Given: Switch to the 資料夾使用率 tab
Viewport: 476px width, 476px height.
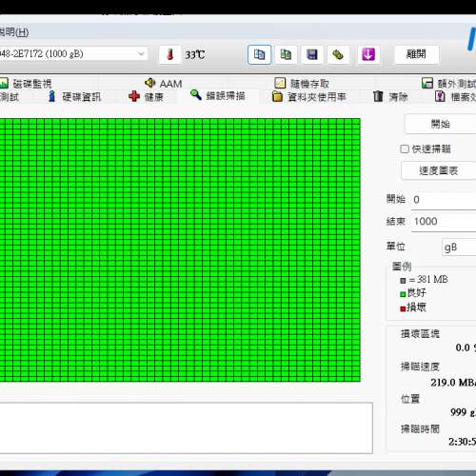Looking at the screenshot, I should [x=308, y=96].
